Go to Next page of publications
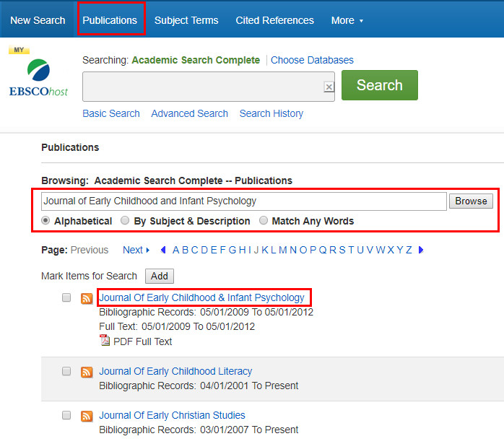Viewport: 504px width, 444px height. click(x=136, y=250)
